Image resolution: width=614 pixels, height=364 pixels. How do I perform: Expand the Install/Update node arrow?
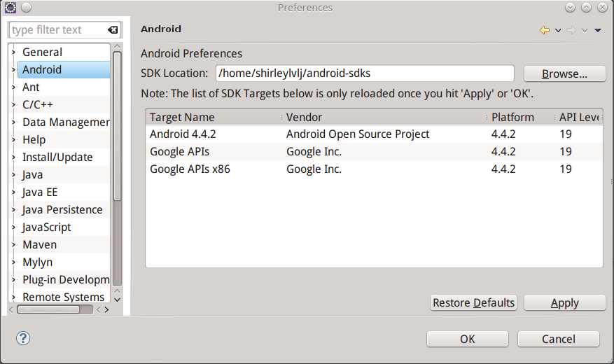point(13,157)
